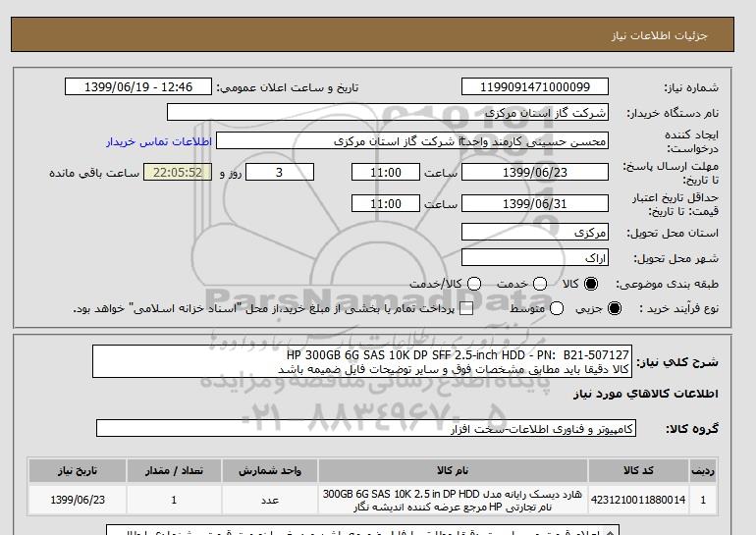Click product code cell 4231210011880014
Viewport: 756px width, 535px height.
point(638,501)
